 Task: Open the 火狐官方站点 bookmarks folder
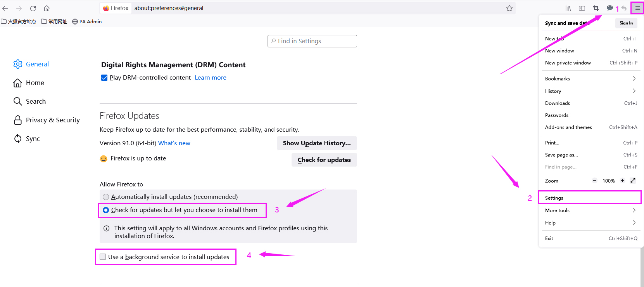coord(19,21)
